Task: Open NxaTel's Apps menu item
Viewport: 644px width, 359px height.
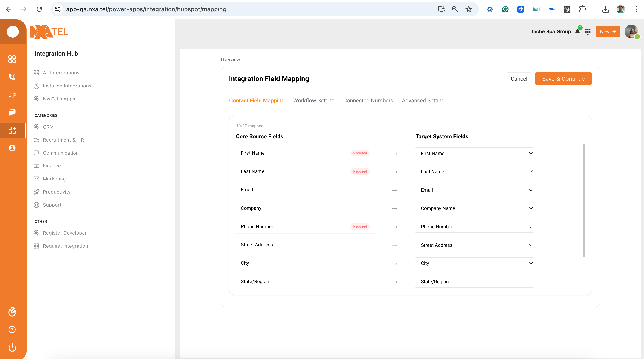Action: [x=54, y=99]
